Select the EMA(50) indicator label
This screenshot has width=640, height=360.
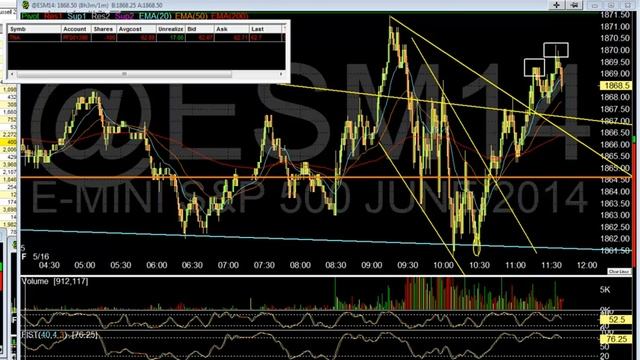pyautogui.click(x=191, y=16)
